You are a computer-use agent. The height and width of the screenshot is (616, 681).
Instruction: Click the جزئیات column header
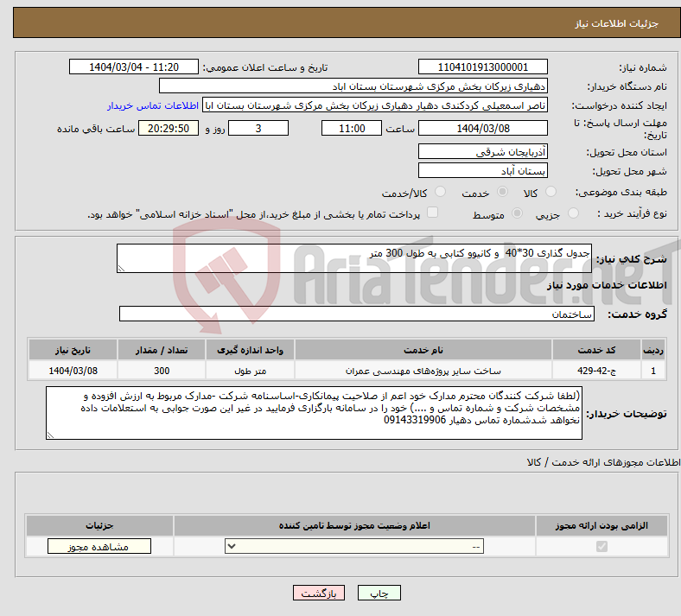point(99,525)
